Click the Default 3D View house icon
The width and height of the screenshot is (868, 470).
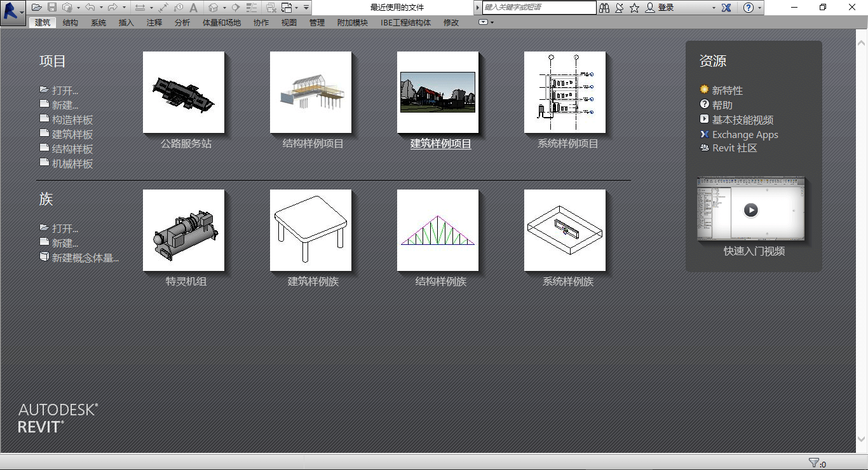pyautogui.click(x=213, y=8)
